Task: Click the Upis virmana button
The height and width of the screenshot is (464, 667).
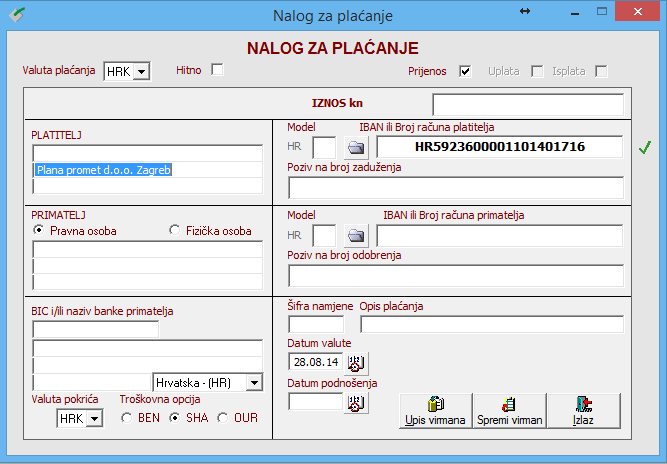Action: coord(436,410)
